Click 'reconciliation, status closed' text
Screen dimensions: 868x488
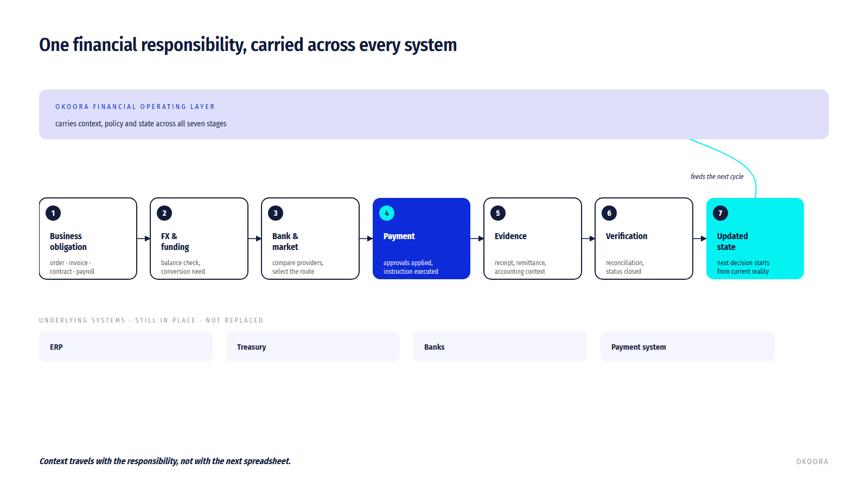(625, 267)
